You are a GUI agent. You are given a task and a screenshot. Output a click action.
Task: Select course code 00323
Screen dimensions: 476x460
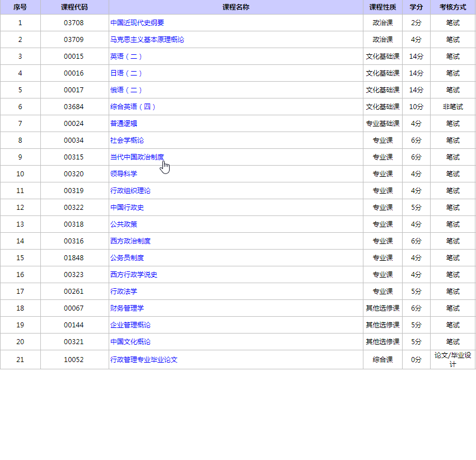tap(74, 275)
